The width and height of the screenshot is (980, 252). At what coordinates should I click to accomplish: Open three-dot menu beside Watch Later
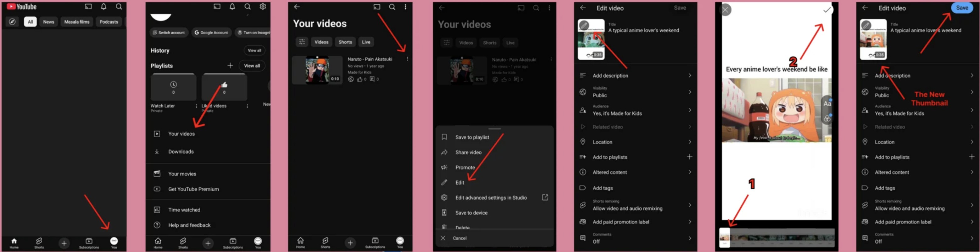point(196,106)
